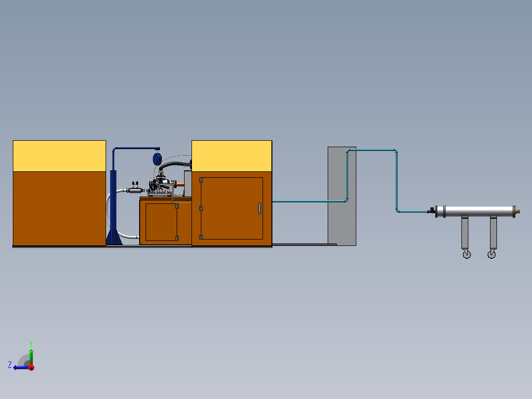Select the right support leg of tank

[494, 233]
